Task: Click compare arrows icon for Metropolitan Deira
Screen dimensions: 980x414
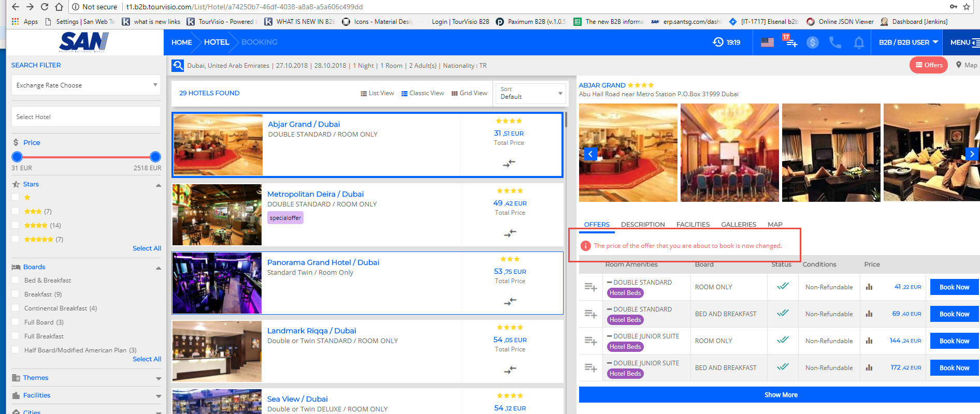Action: pyautogui.click(x=510, y=233)
